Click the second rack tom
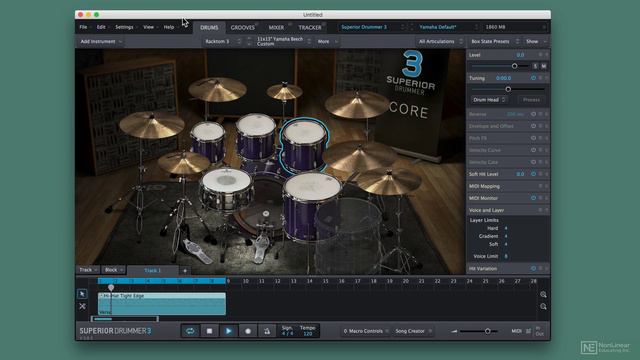Viewport: 640px width, 360px height. pos(256,136)
